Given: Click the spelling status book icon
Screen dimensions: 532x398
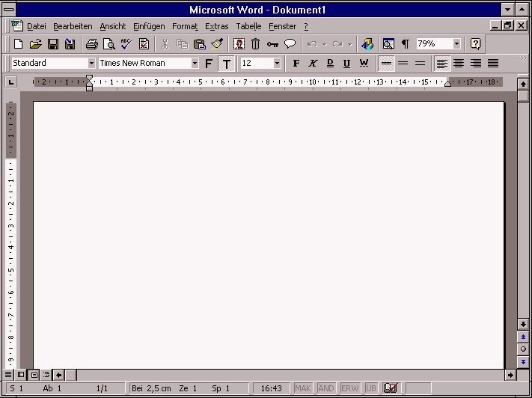Looking at the screenshot, I should (x=390, y=388).
